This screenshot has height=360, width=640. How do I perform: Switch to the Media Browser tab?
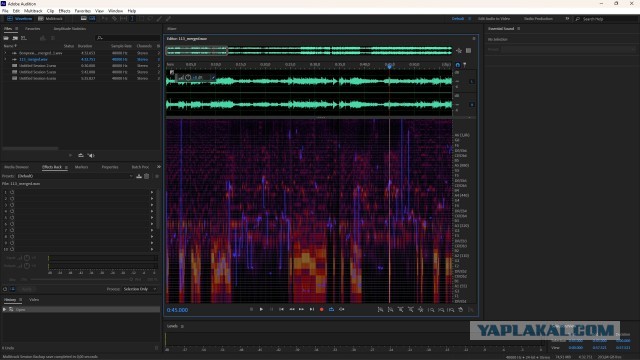(x=16, y=167)
